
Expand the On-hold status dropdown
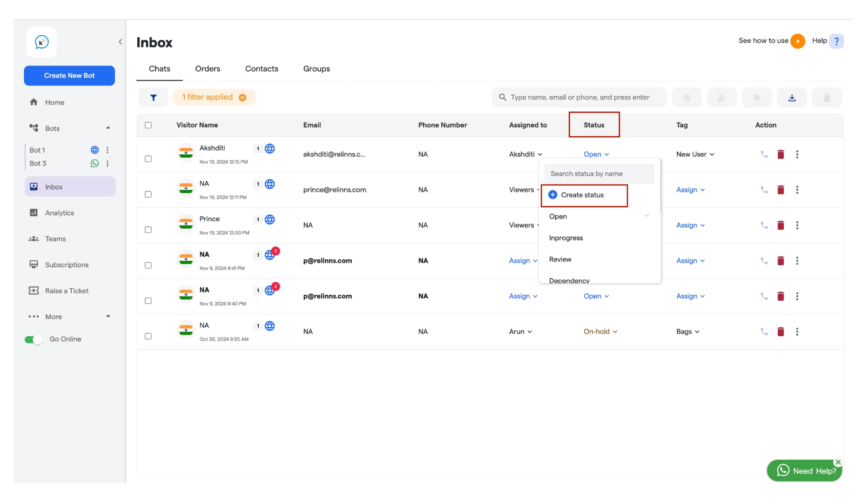click(600, 331)
